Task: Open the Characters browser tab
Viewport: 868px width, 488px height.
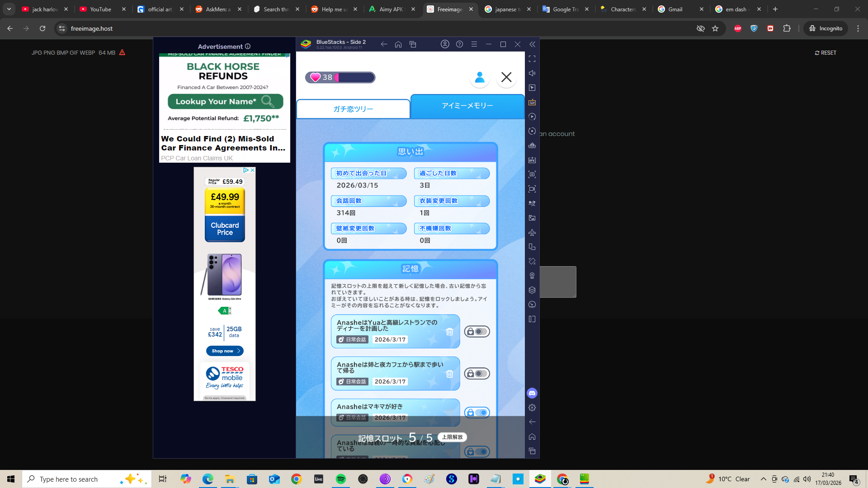Action: [623, 9]
